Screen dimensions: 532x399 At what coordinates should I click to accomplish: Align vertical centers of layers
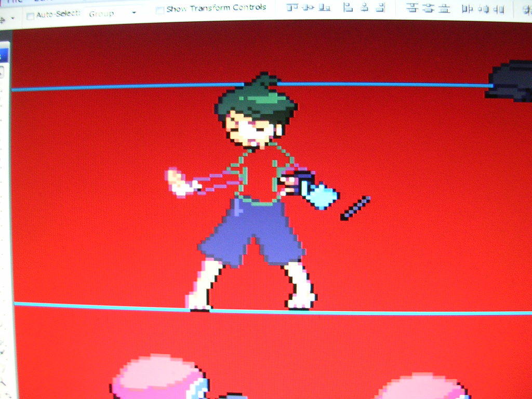tap(308, 7)
